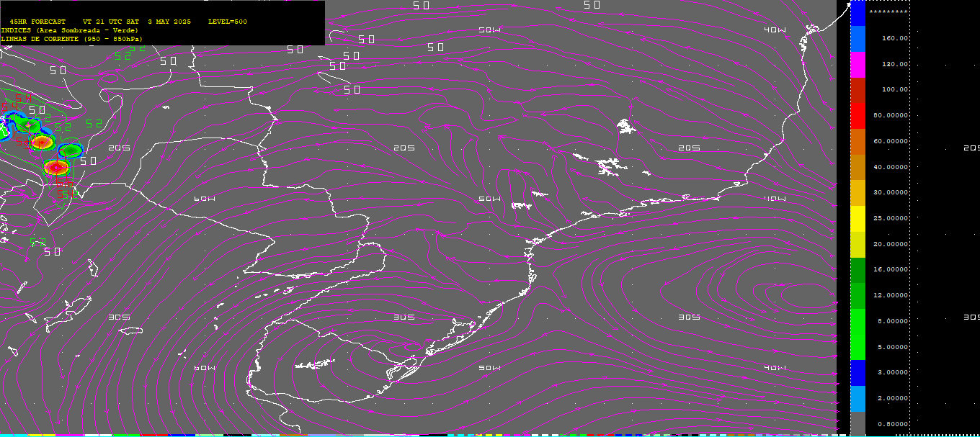The image size is (980, 437).
Task: Click the 'LINHAS DE CORRENTE (950 - 850hPa)' line
Action: point(71,39)
